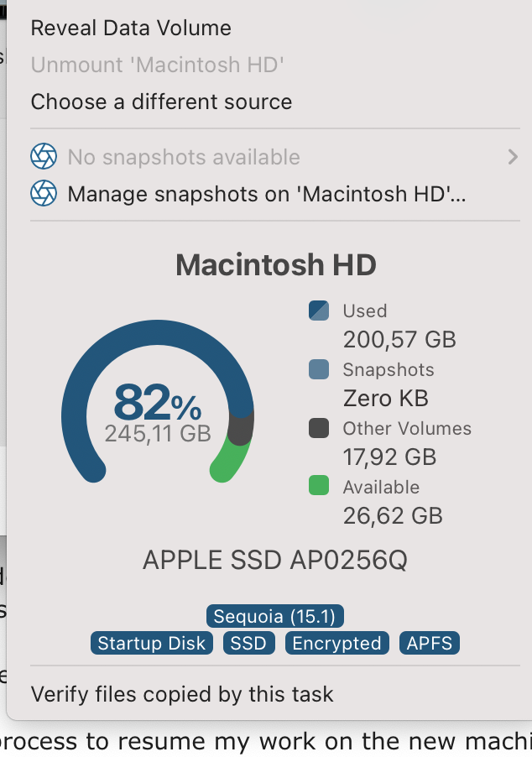Choose a different source menu item
Image resolution: width=532 pixels, height=757 pixels.
[161, 102]
